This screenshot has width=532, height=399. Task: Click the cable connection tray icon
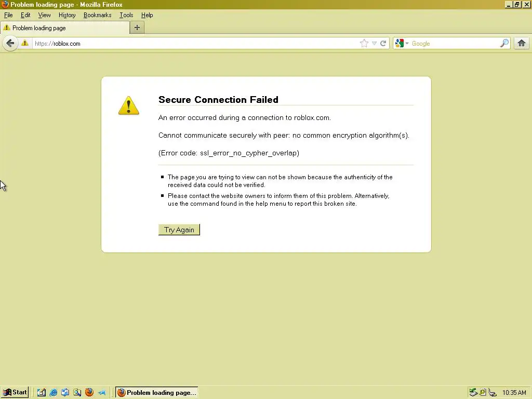coord(493,393)
